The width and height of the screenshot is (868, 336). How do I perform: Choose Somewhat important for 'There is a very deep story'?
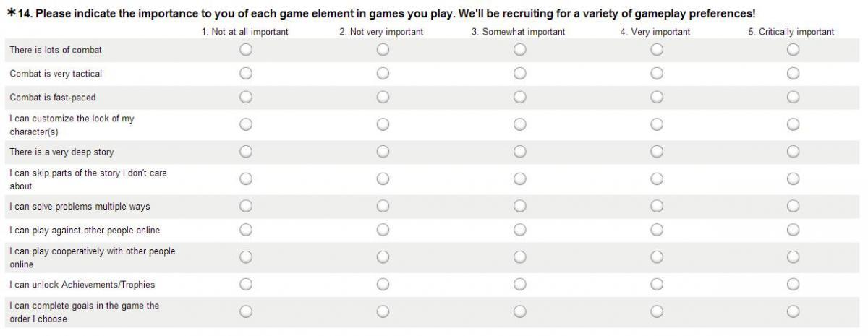tap(519, 152)
